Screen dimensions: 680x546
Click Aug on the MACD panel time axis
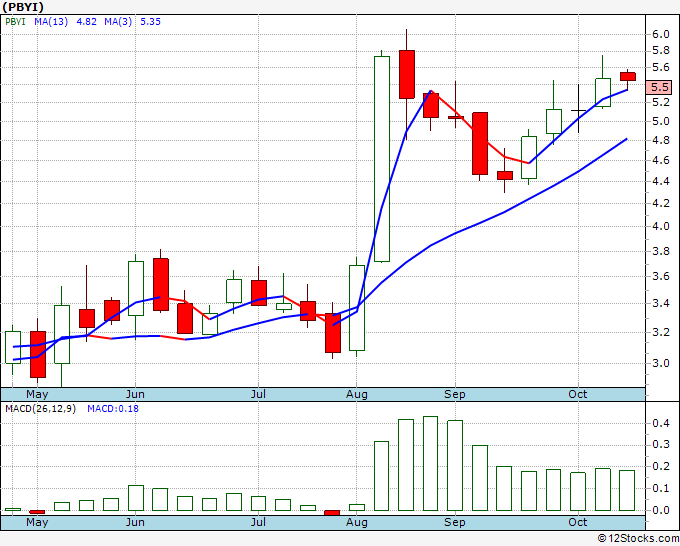coord(356,523)
